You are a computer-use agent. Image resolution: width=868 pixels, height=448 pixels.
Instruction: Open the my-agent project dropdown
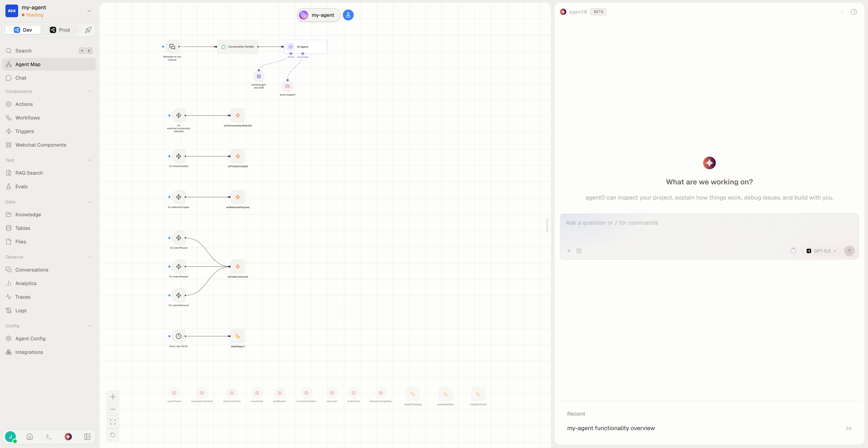89,11
